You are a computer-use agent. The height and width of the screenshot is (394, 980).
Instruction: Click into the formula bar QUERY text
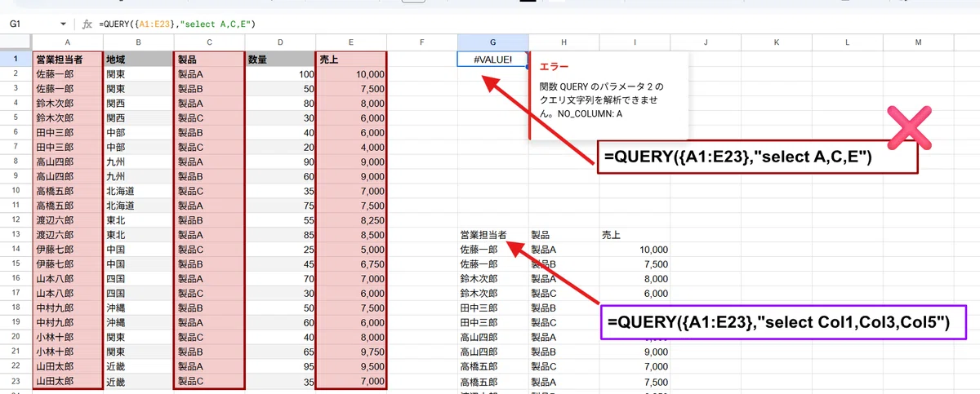coord(177,24)
